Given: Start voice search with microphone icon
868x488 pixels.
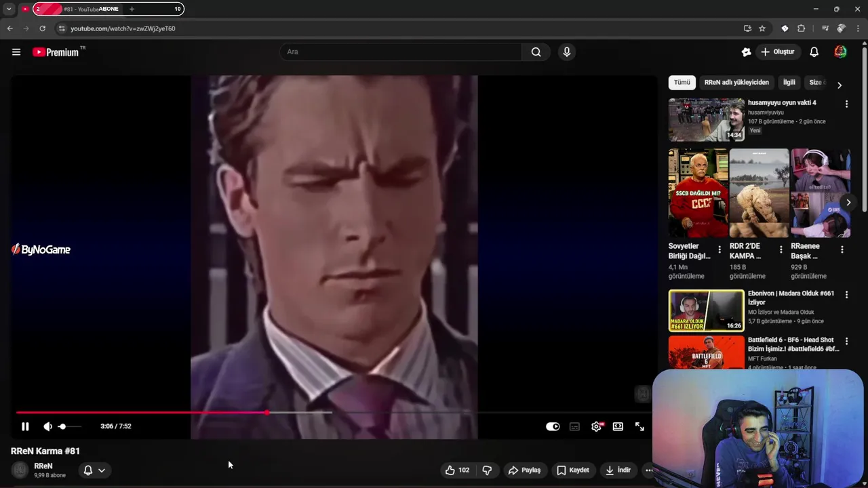Looking at the screenshot, I should 567,52.
